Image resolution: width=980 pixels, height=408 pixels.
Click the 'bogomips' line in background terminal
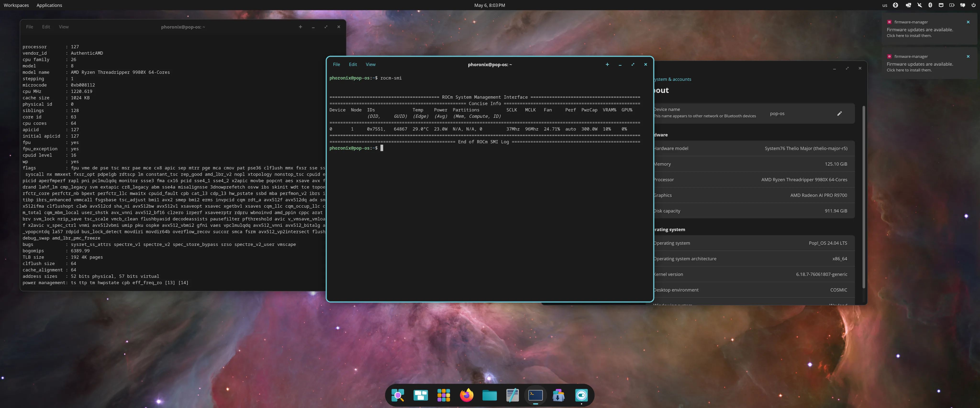tap(56, 251)
